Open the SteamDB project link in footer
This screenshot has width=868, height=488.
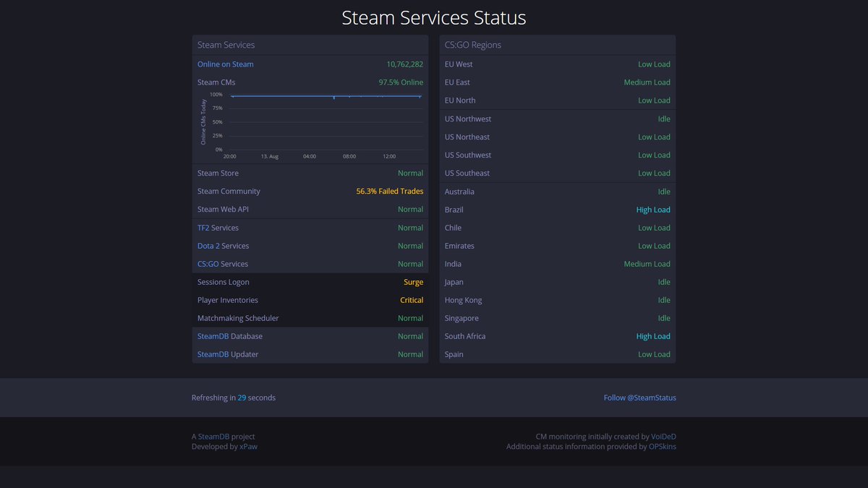click(214, 437)
